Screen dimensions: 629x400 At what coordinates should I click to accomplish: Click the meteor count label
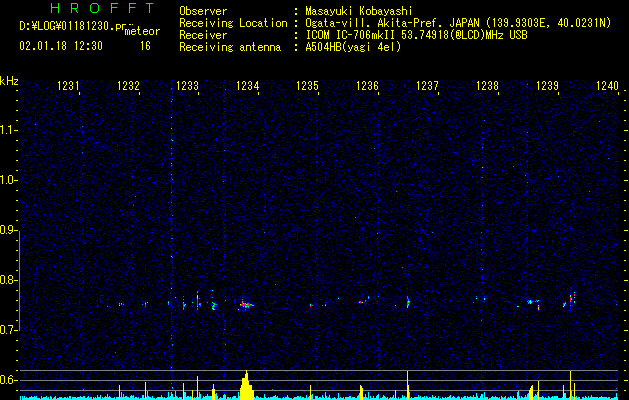click(142, 31)
